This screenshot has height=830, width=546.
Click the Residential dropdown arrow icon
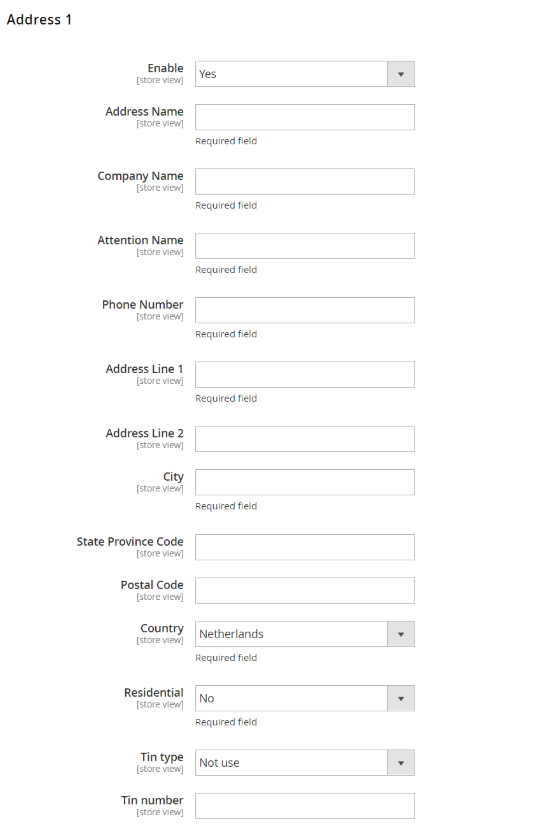[401, 699]
